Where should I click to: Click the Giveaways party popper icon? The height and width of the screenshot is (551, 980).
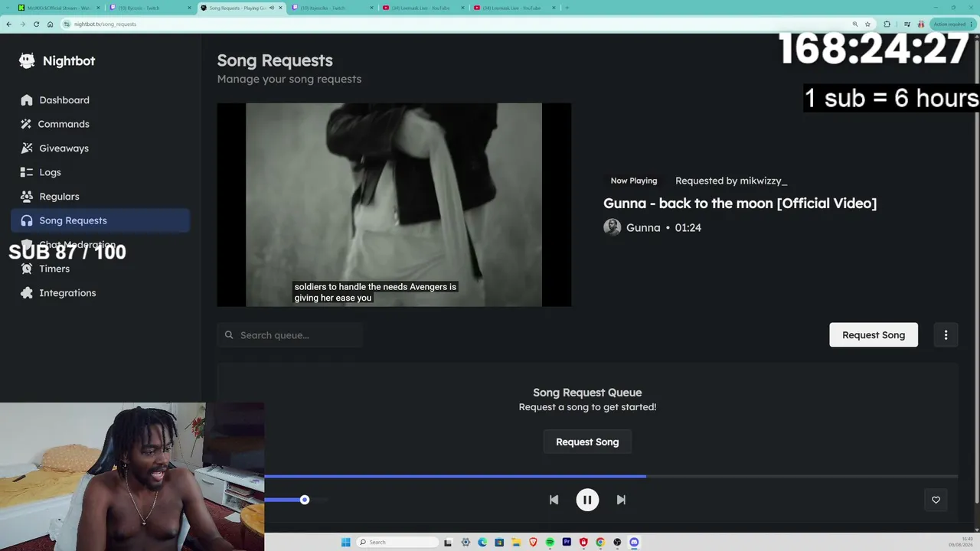click(27, 148)
